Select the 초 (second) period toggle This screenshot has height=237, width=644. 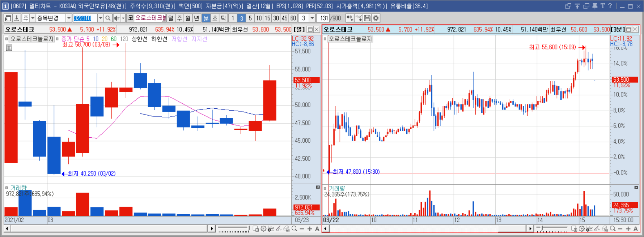click(x=215, y=18)
